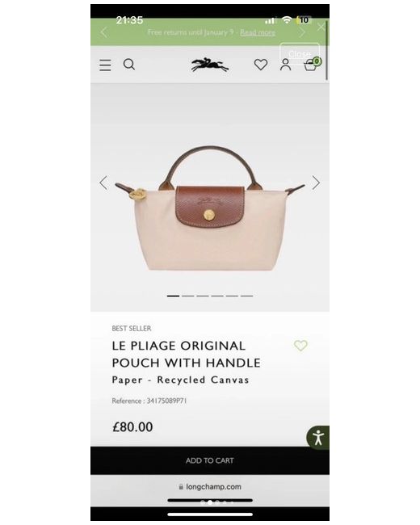
Task: Tap the longchamp.com address bar
Action: (x=210, y=486)
